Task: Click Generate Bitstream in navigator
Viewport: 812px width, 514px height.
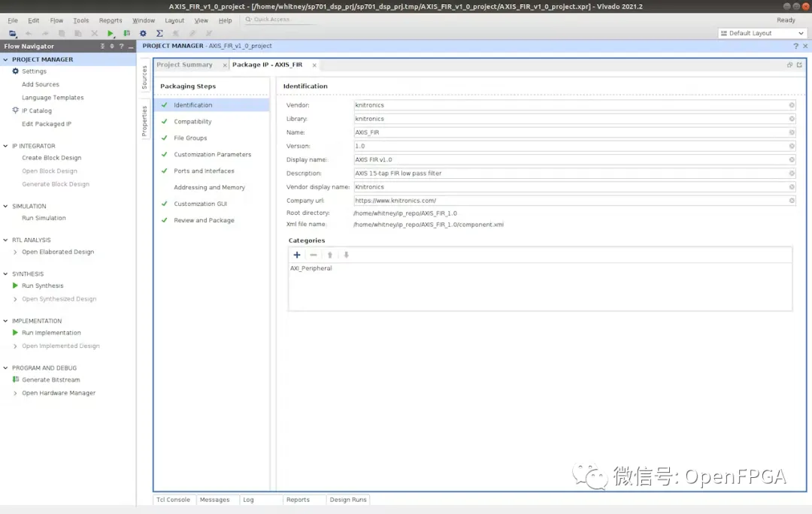Action: pyautogui.click(x=51, y=380)
